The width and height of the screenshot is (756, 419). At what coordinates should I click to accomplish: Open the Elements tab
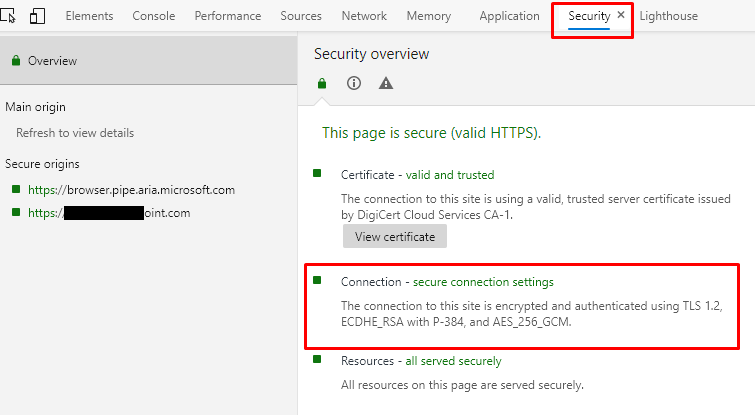coord(89,16)
